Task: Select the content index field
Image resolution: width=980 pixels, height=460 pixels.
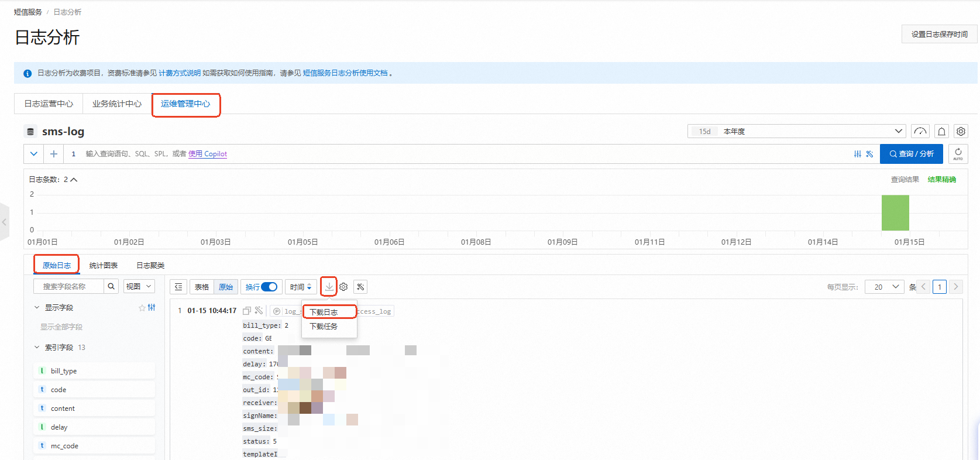Action: 95,408
